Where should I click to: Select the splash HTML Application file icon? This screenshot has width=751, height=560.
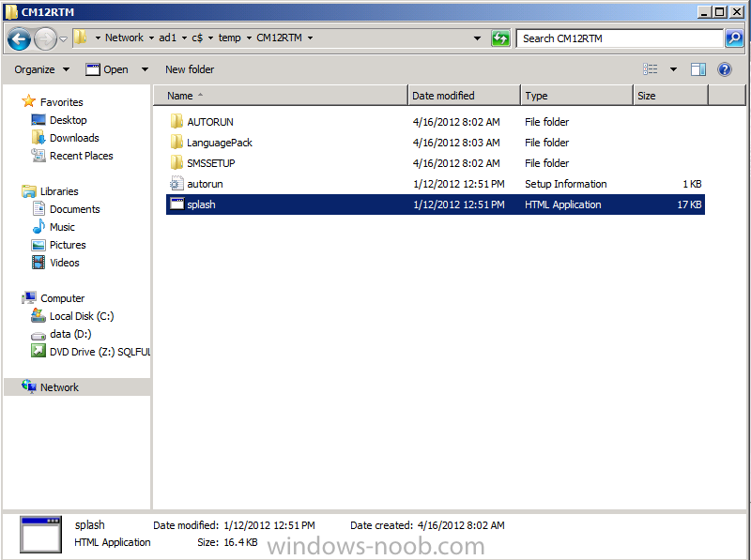tap(176, 204)
